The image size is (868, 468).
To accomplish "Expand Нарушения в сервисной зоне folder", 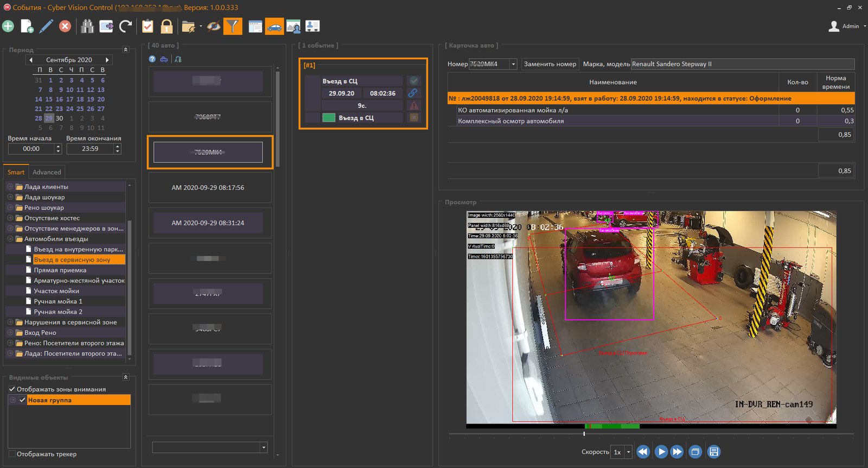I will 10,322.
